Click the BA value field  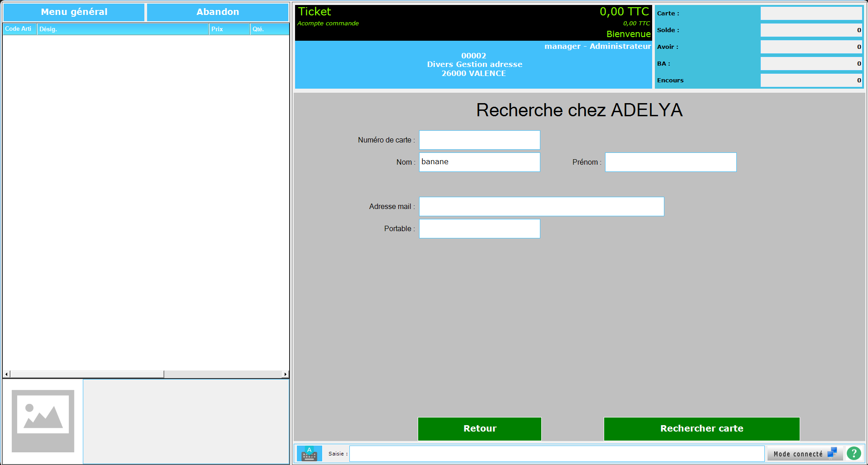coord(811,64)
